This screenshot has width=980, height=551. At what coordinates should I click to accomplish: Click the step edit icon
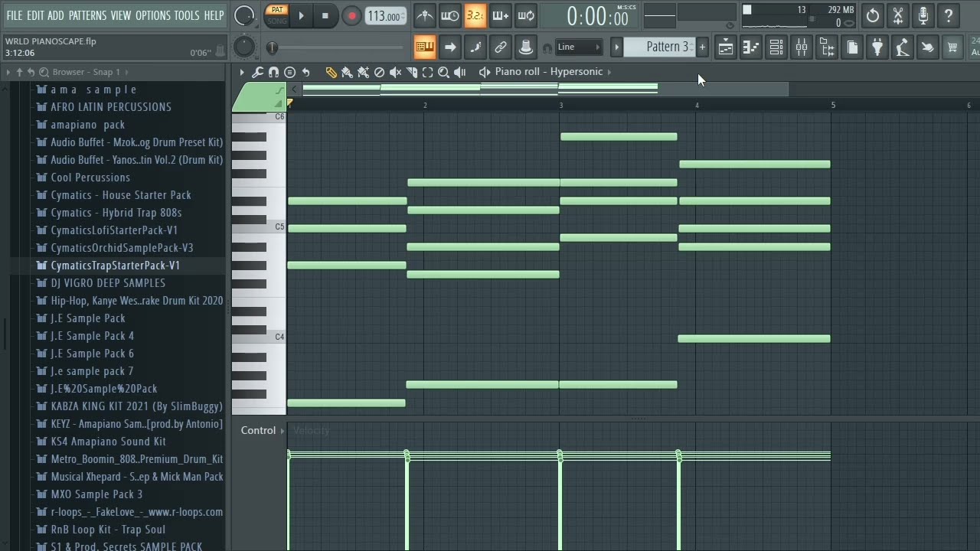pyautogui.click(x=475, y=47)
